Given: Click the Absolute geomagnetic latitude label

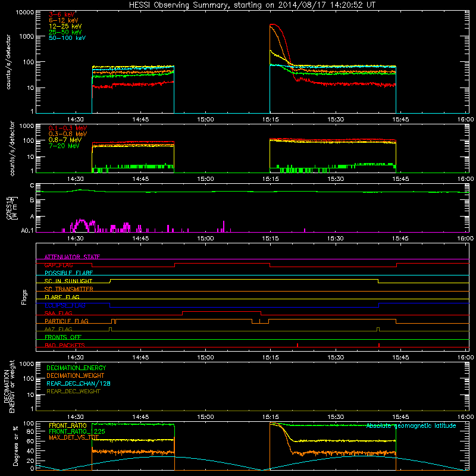Looking at the screenshot, I should (411, 426).
